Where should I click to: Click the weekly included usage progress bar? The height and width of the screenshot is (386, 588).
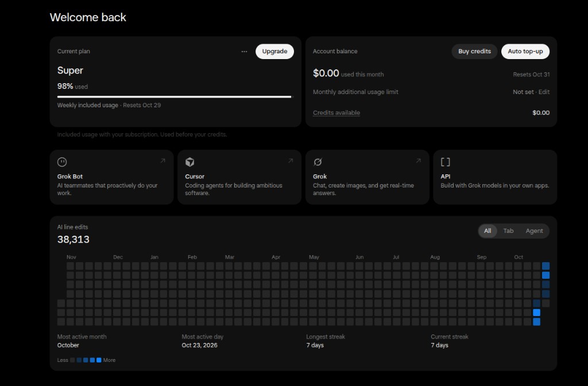[175, 97]
